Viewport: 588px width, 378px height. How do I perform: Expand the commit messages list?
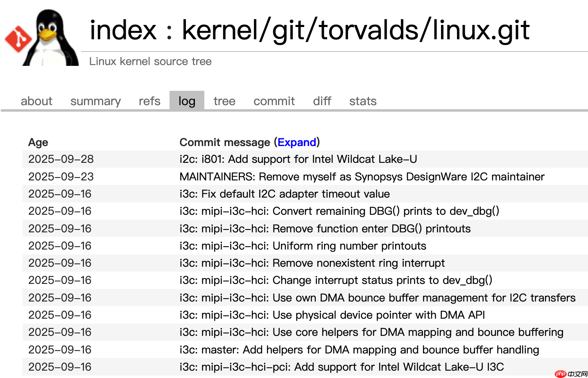(297, 142)
